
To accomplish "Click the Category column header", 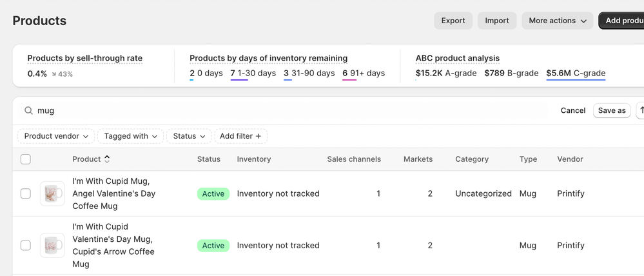I will coord(472,159).
